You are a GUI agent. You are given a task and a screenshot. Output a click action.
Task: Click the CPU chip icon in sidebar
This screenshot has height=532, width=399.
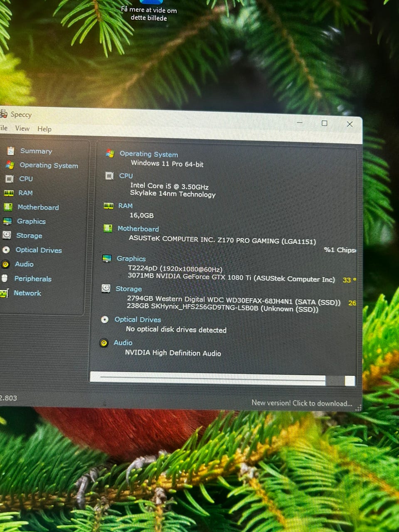[x=9, y=179]
